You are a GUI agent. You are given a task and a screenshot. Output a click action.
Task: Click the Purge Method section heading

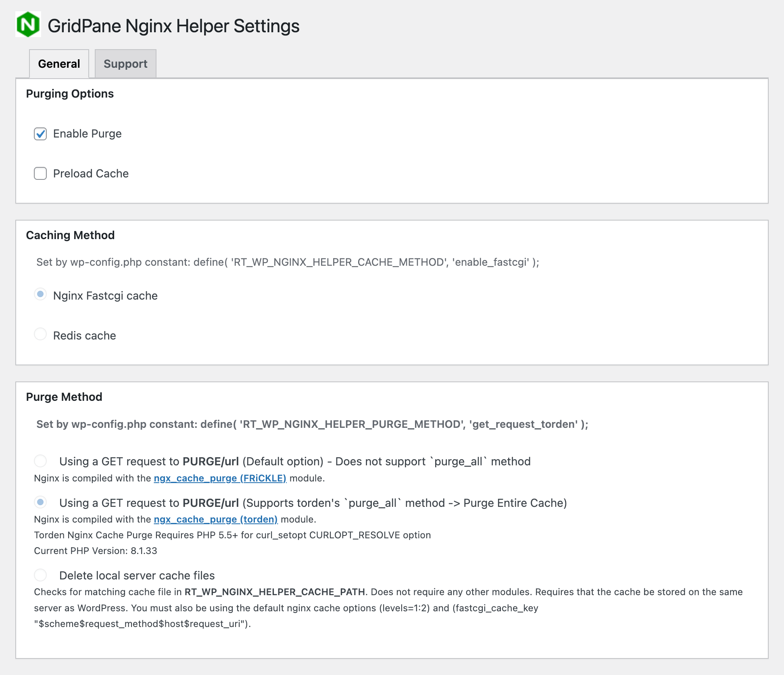[64, 397]
